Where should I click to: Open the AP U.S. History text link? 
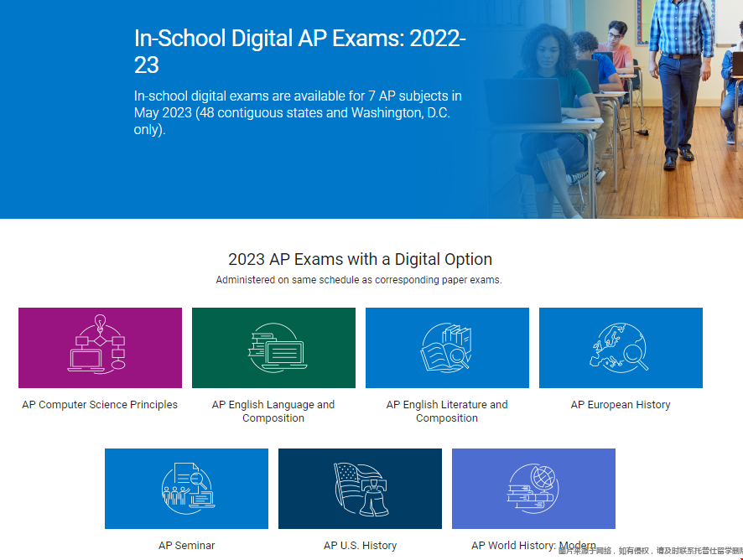[360, 546]
